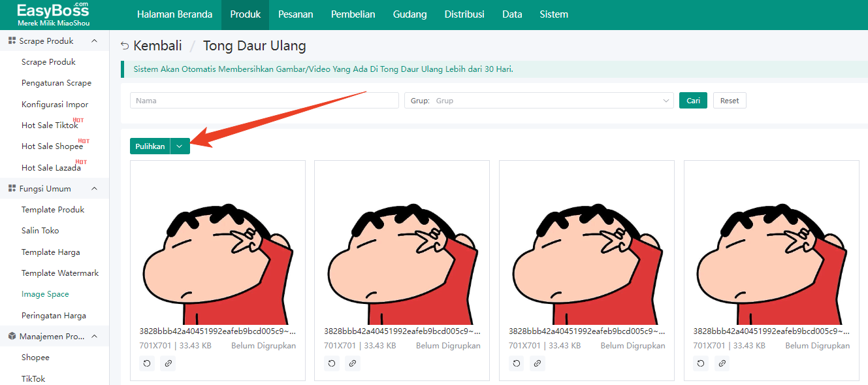The height and width of the screenshot is (385, 868).
Task: Open Salin Toko in sidebar
Action: pos(40,231)
